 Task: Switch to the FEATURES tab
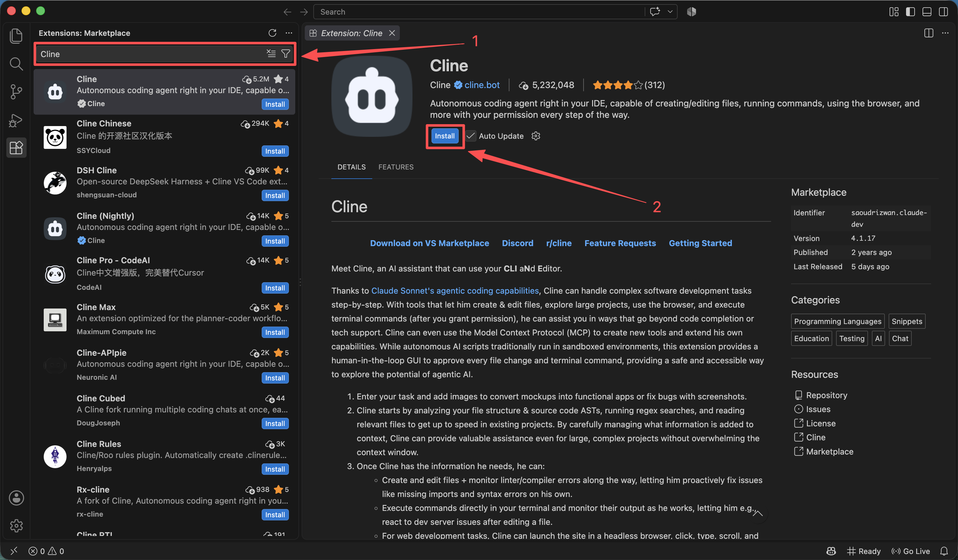coord(396,167)
